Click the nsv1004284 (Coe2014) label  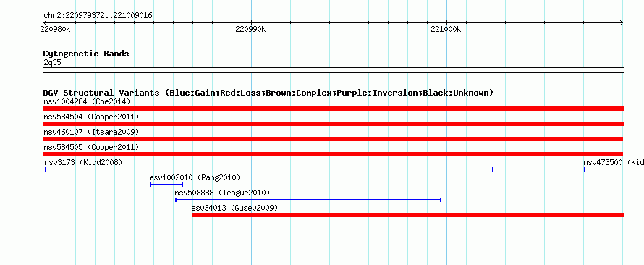coord(87,101)
